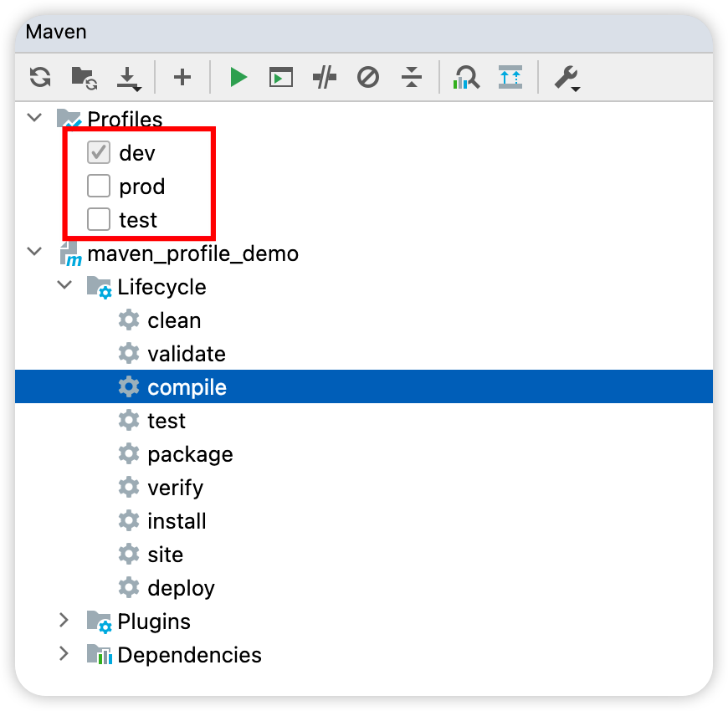The height and width of the screenshot is (711, 728).
Task: Click gear icon beside compile goal
Action: pyautogui.click(x=129, y=387)
